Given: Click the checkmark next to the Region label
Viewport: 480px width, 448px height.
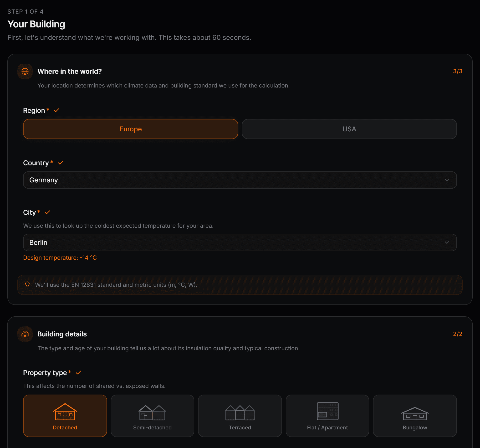Looking at the screenshot, I should [56, 110].
